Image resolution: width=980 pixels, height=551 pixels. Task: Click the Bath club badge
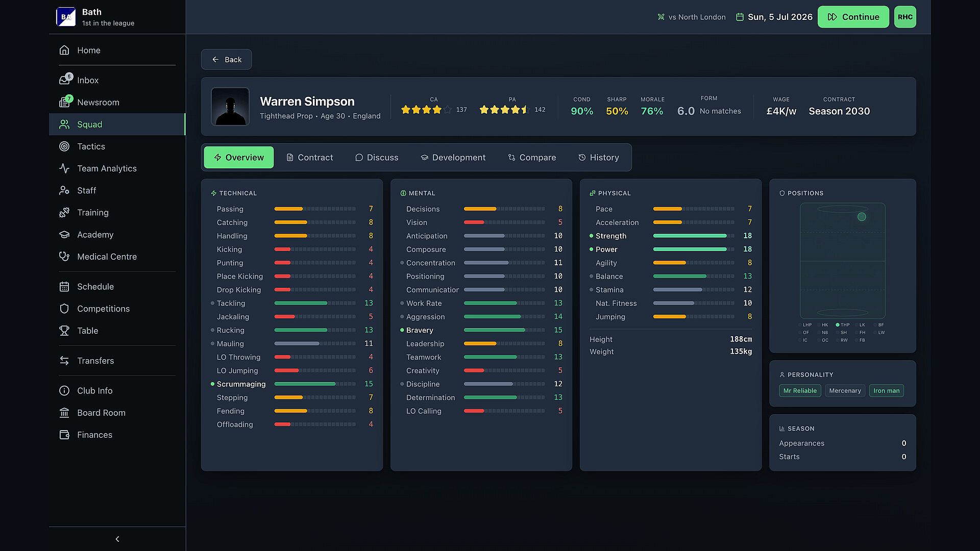[x=66, y=17]
